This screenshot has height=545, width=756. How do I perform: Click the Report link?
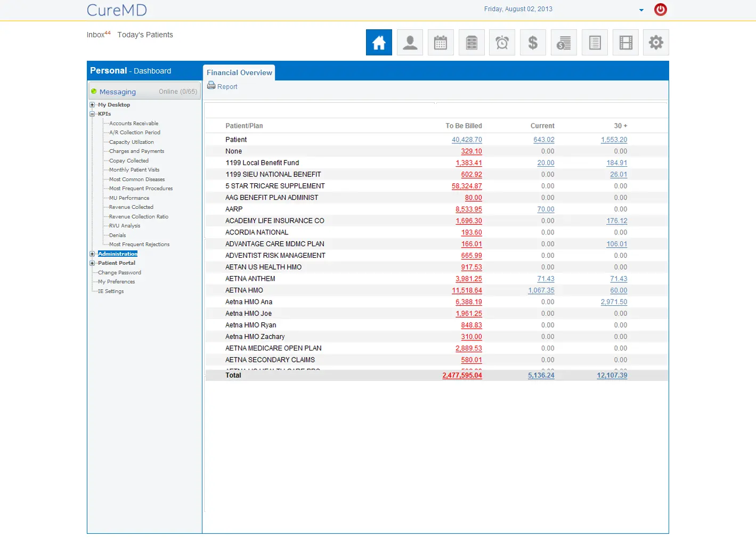click(227, 87)
